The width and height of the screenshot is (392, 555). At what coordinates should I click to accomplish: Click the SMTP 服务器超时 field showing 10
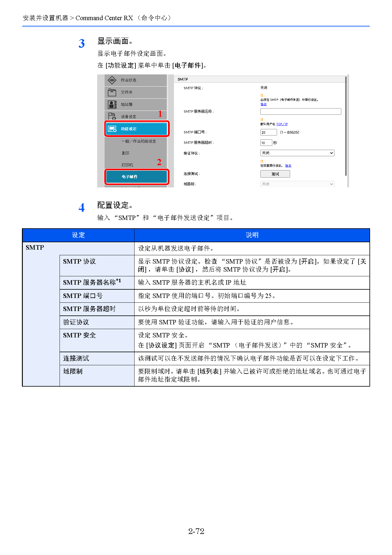(x=266, y=143)
